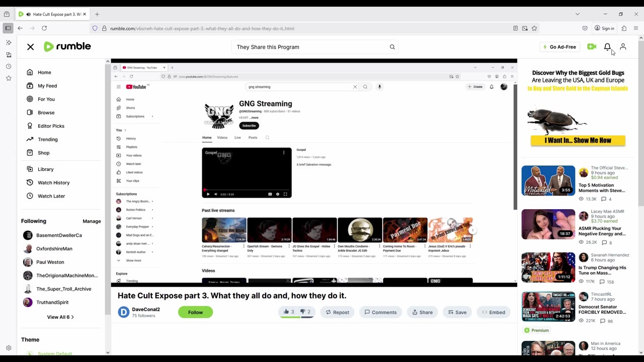Screen dimensions: 644x362
Task: Open the TruthandSpirit channel avatar
Action: point(28,302)
